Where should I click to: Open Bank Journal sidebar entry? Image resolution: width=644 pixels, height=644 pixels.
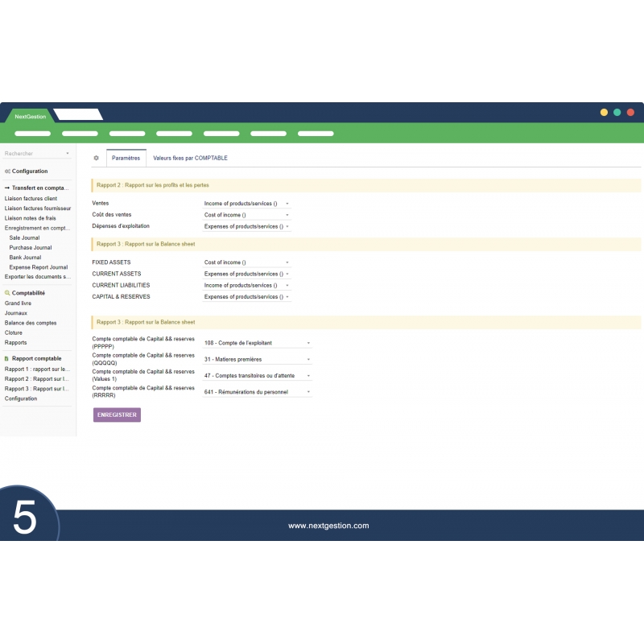(25, 258)
